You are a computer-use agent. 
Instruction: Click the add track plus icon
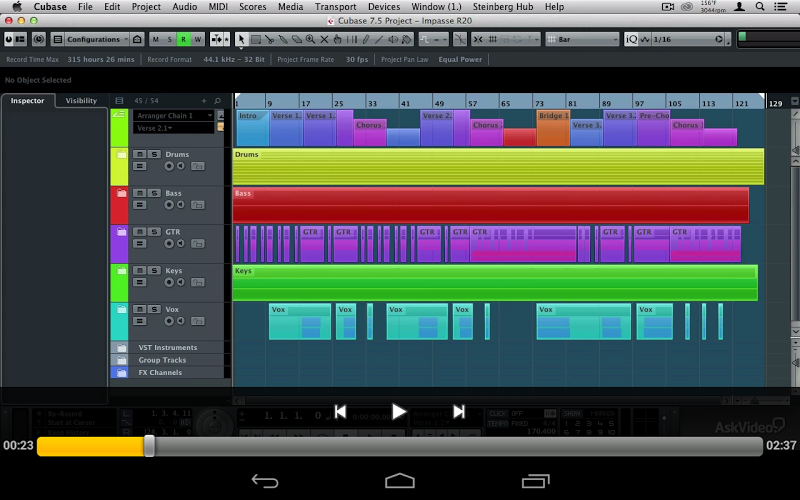click(x=204, y=101)
